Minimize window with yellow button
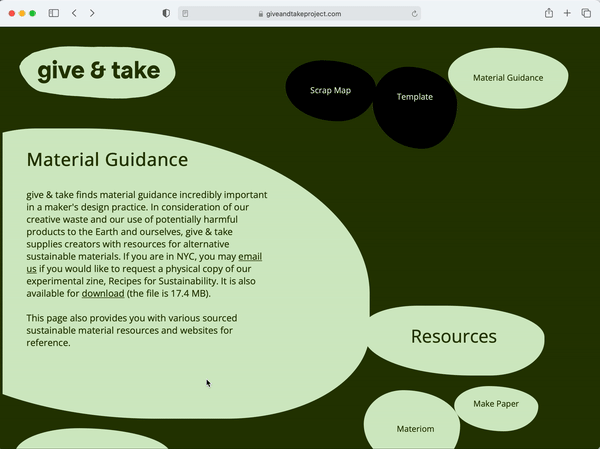 [22, 13]
